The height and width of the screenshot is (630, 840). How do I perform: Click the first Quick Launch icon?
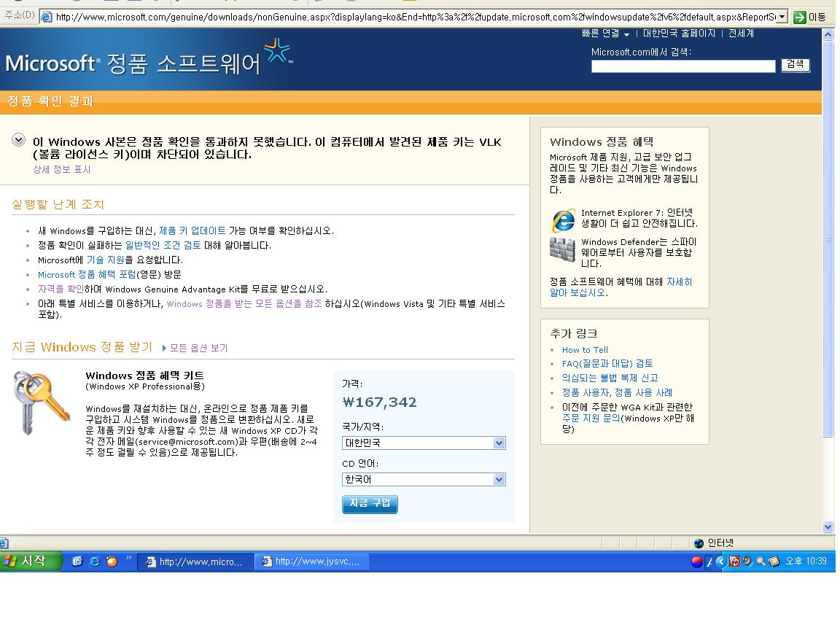pos(77,561)
